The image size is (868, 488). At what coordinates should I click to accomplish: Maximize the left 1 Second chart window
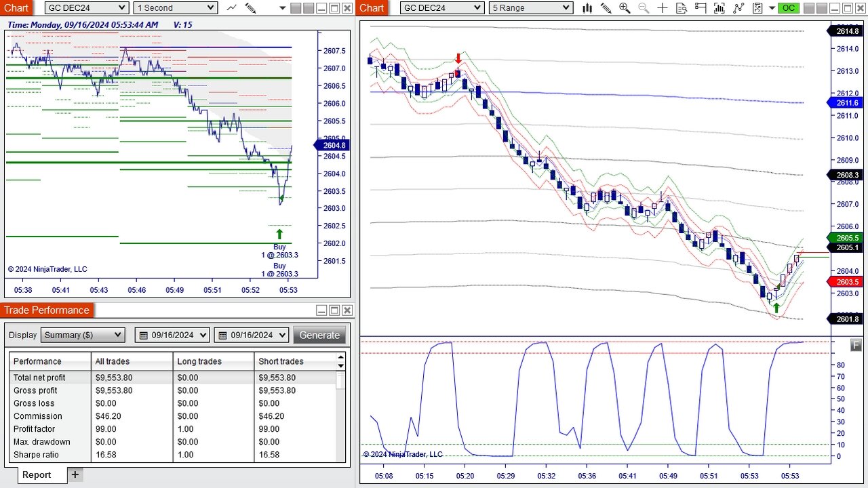click(x=334, y=8)
